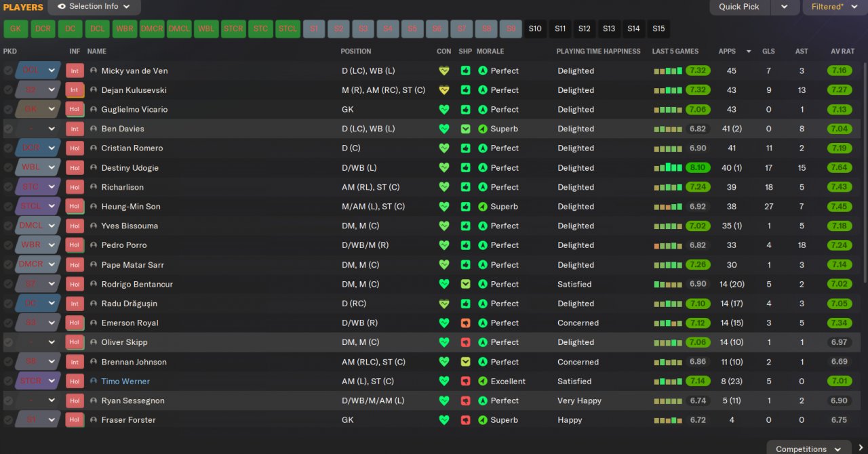
Task: Sort by the AV RAT column header
Action: pyautogui.click(x=842, y=51)
